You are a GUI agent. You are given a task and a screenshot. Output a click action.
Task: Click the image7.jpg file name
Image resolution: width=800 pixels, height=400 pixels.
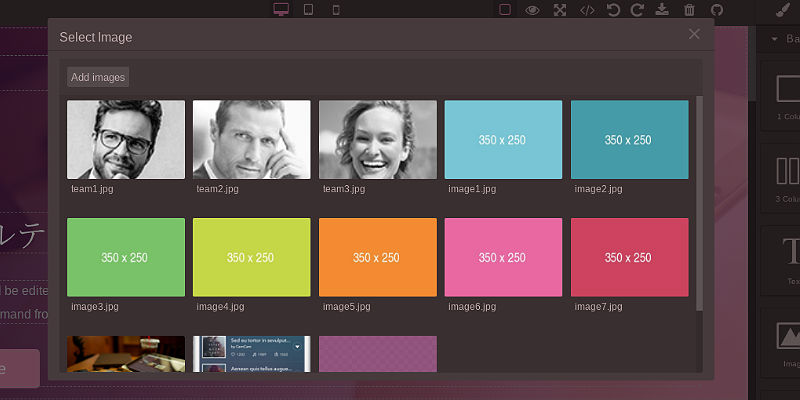[x=598, y=307]
